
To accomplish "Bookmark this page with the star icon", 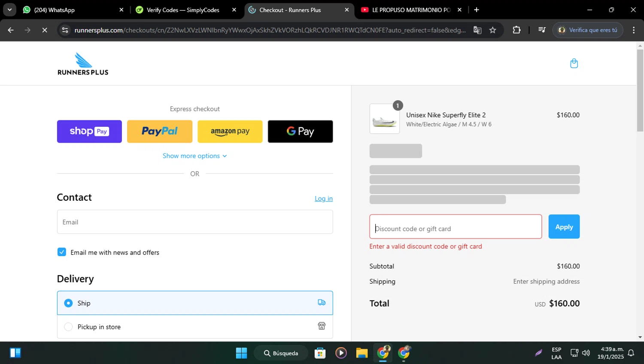I will click(493, 30).
